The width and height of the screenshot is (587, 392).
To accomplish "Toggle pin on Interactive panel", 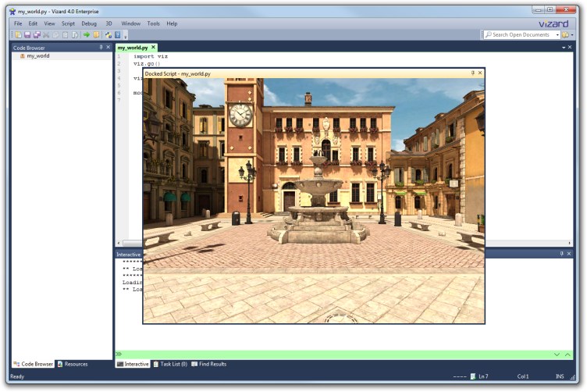I will pos(561,254).
